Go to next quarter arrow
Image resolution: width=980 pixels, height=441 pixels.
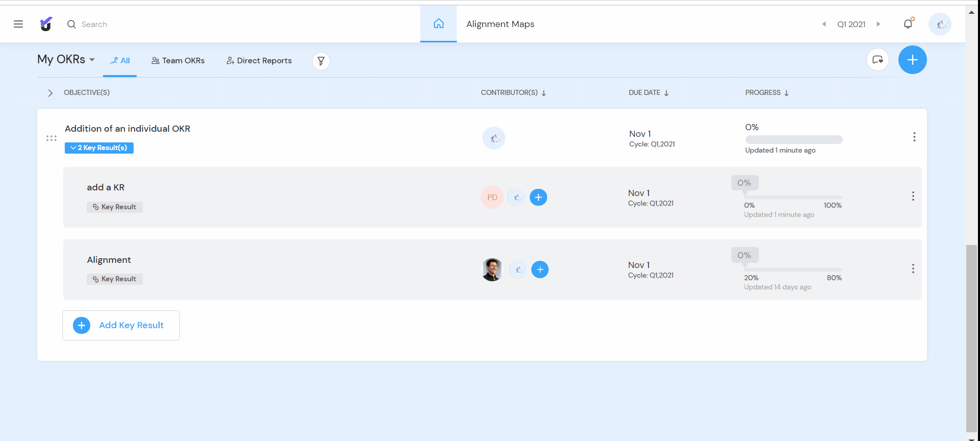[879, 24]
